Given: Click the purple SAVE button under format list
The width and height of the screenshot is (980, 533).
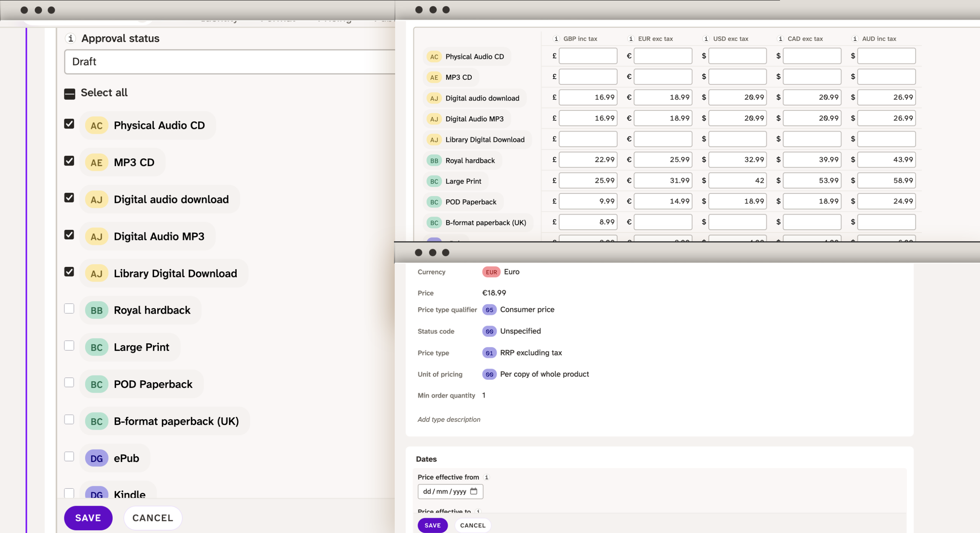Looking at the screenshot, I should (88, 518).
